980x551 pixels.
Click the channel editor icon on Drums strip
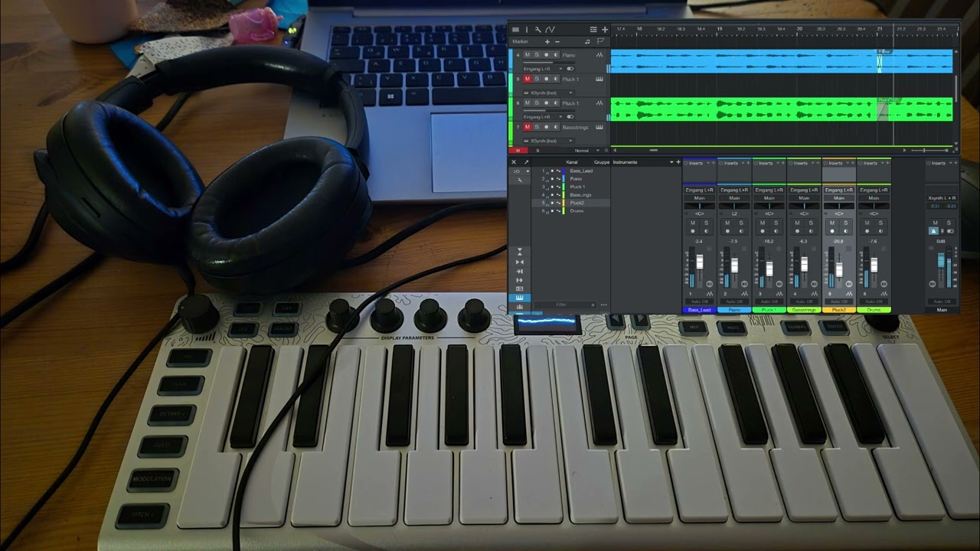pyautogui.click(x=884, y=284)
